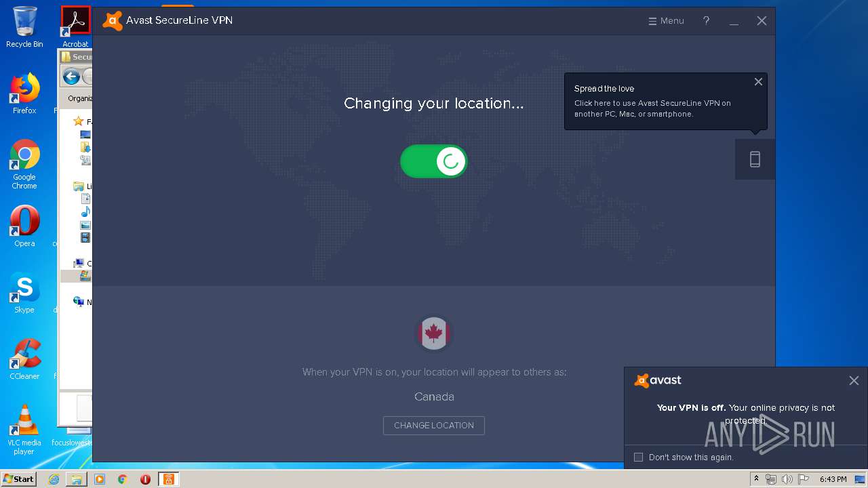868x488 pixels.
Task: Select Computer in Explorer navigation pane
Action: click(80, 263)
